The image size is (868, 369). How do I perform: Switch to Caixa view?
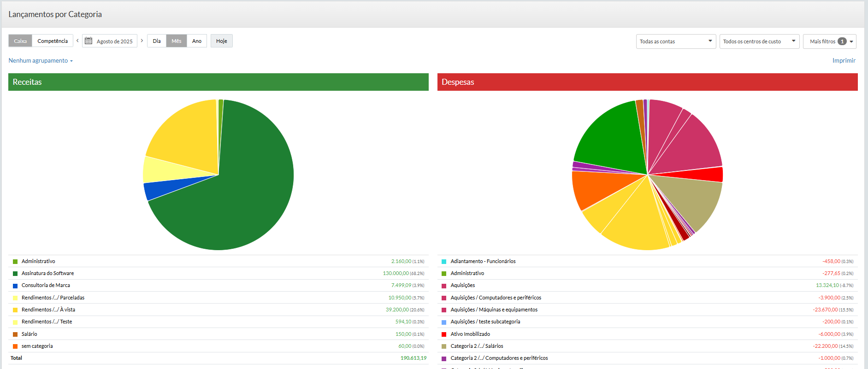pyautogui.click(x=20, y=41)
